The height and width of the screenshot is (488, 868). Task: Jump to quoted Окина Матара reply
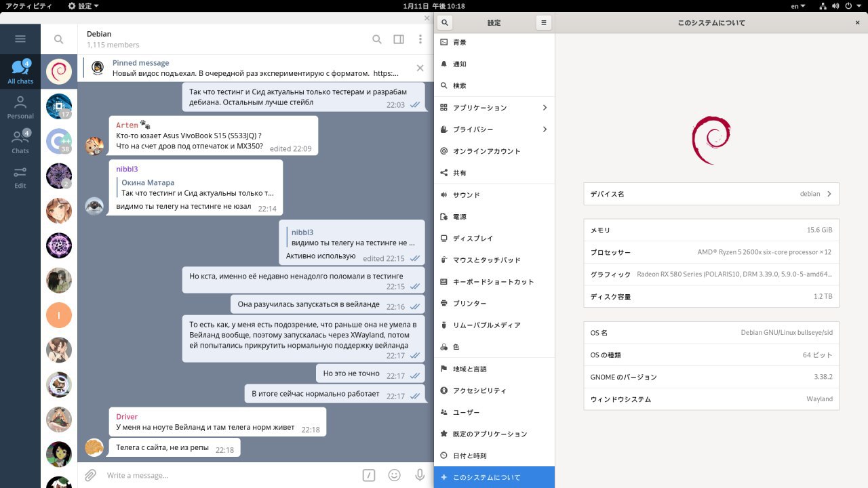click(x=197, y=188)
